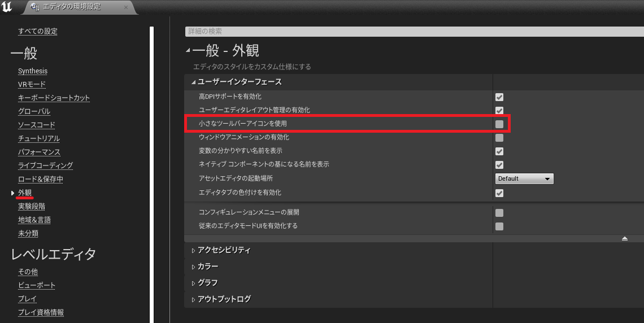
Task: Select the エディタの環境設定 tab
Action: [79, 7]
